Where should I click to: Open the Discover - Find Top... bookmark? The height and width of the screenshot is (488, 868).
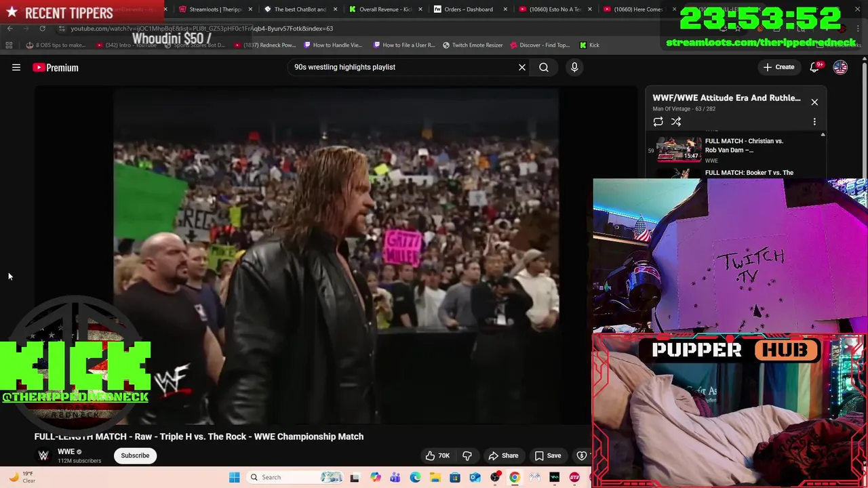point(540,45)
